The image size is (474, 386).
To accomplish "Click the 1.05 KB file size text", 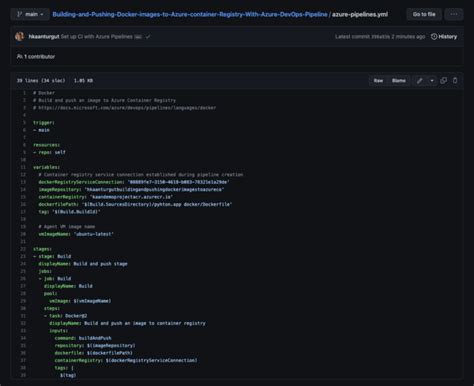I will pos(83,81).
